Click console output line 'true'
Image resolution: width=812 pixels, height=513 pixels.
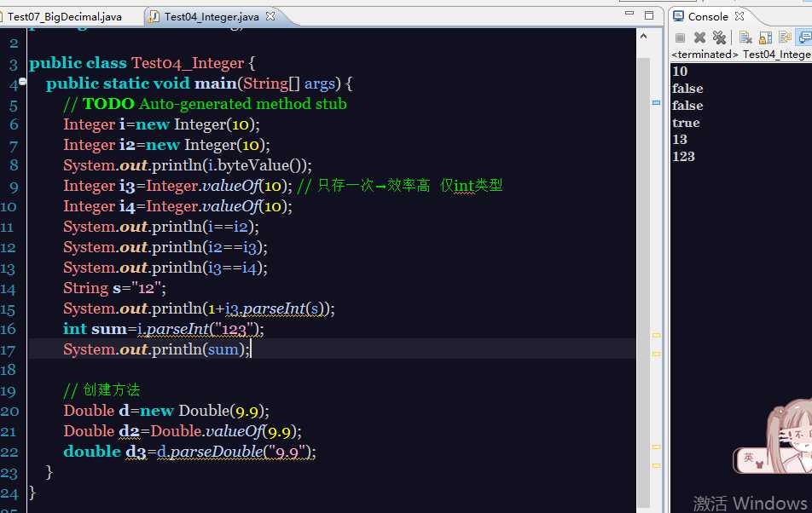(686, 123)
